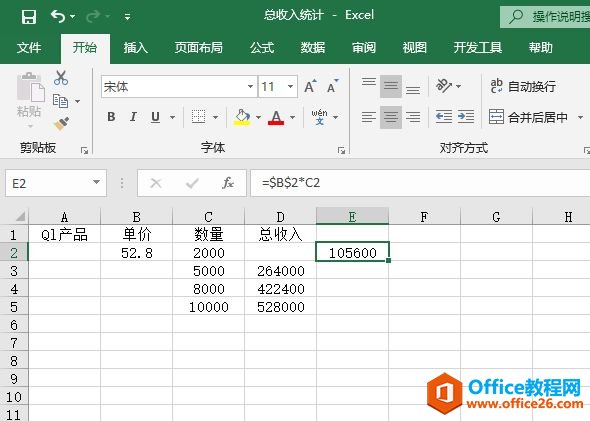Screen dimensions: 590x421
Task: Open underline style dropdown arrow
Action: click(172, 117)
